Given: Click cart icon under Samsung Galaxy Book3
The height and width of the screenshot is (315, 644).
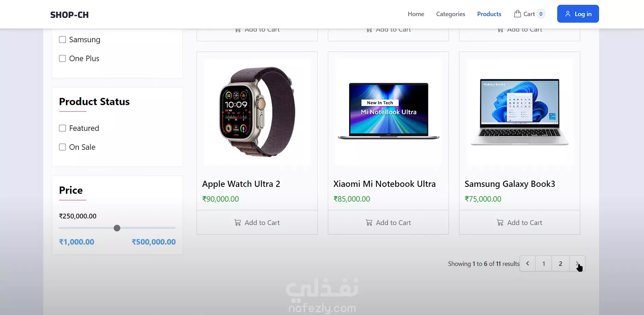Looking at the screenshot, I should [500, 223].
